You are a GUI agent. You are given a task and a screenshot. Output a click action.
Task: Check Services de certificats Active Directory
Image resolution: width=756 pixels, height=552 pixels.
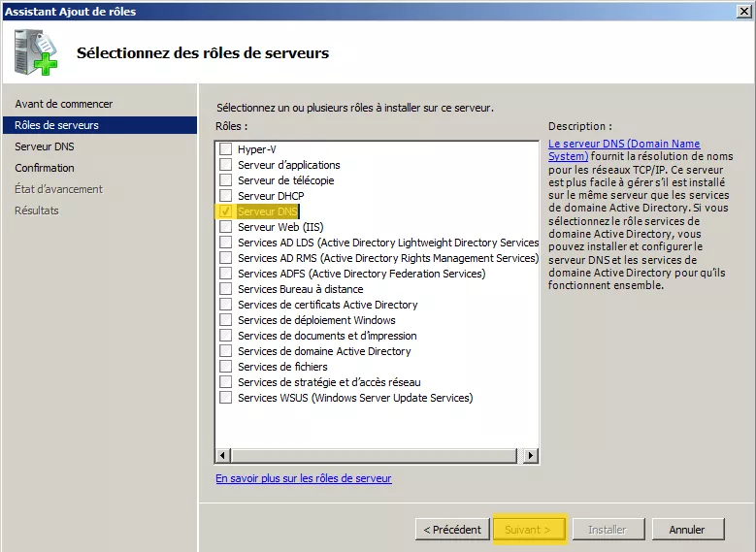point(225,305)
